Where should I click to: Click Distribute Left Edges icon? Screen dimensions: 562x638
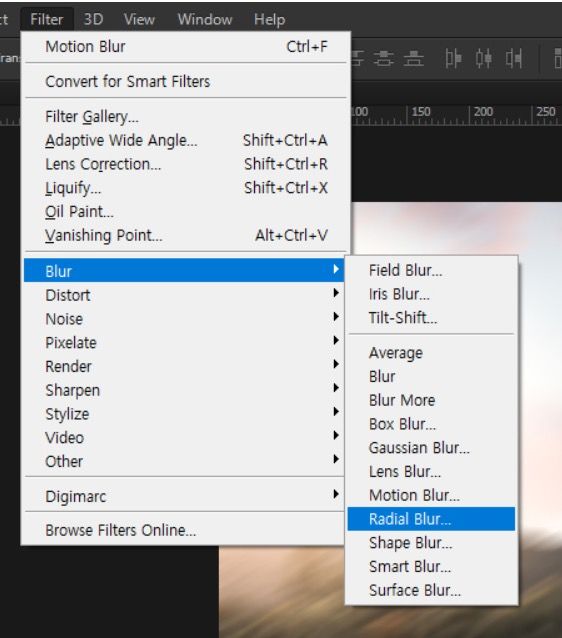tap(453, 59)
